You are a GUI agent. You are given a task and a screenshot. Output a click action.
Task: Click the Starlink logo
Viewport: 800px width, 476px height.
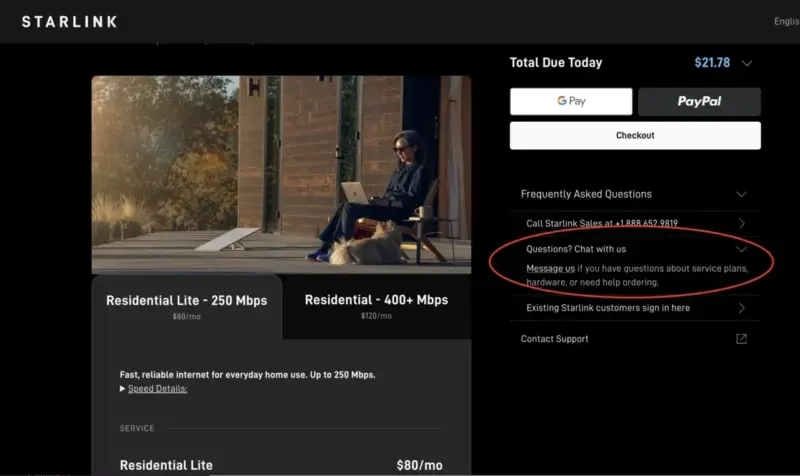coord(69,21)
